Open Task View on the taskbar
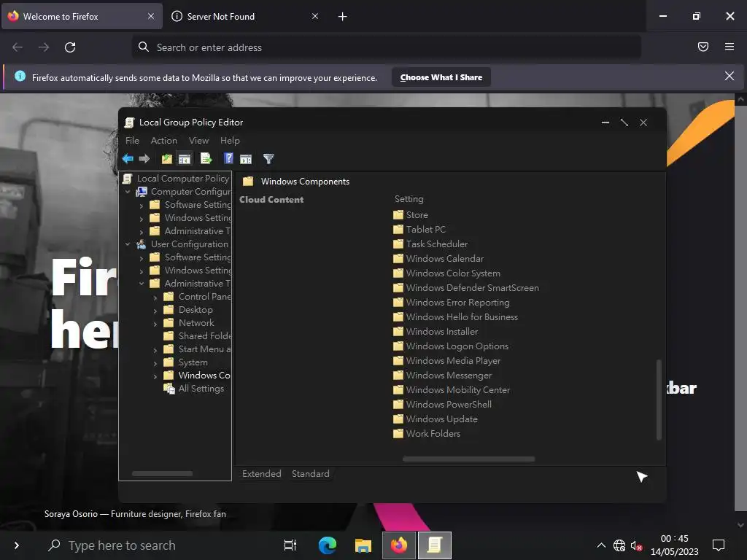Viewport: 747px width, 560px height. click(290, 545)
